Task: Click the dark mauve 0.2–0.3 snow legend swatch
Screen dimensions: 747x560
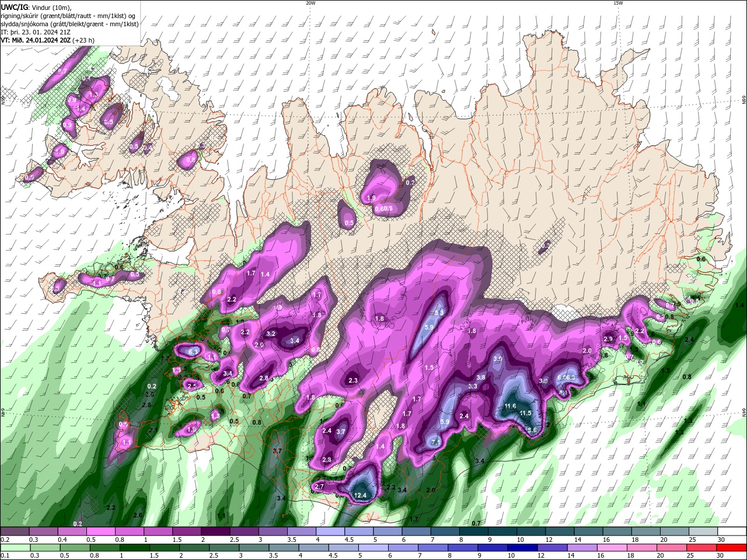Action: 15,531
